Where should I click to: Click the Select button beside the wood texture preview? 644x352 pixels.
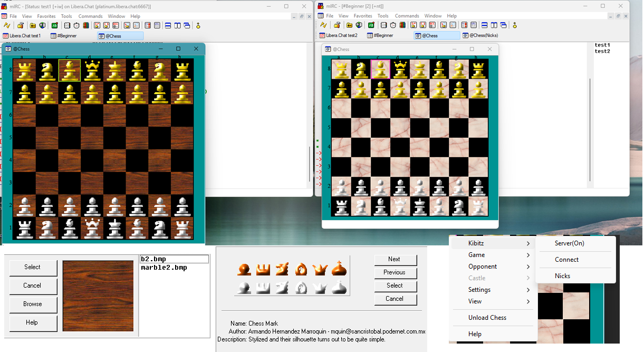[33, 267]
